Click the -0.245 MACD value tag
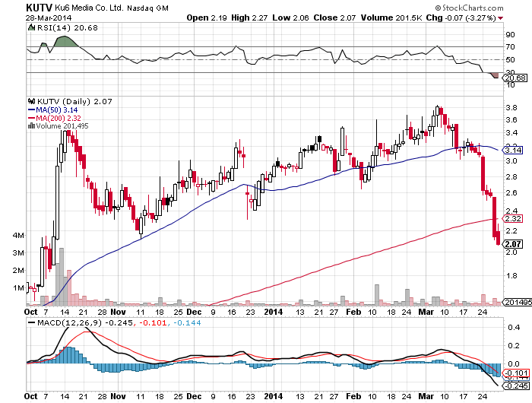The height and width of the screenshot is (403, 532). [x=516, y=386]
